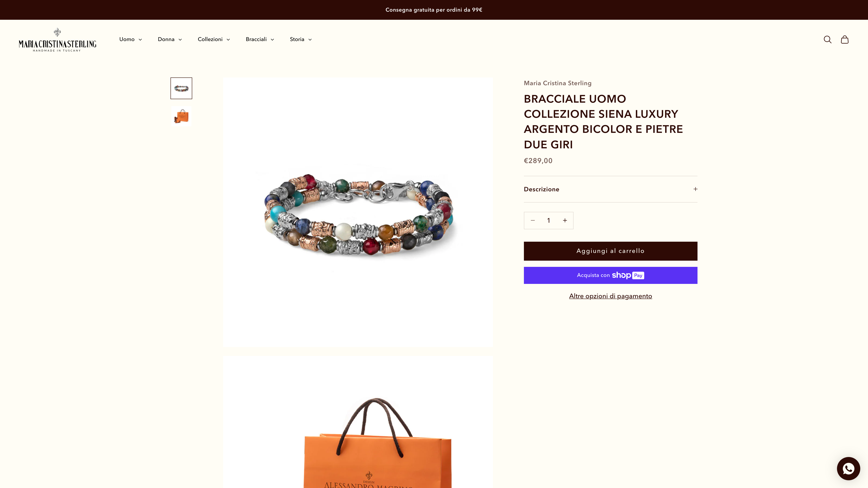Expand the Collezioni menu

pos(214,39)
